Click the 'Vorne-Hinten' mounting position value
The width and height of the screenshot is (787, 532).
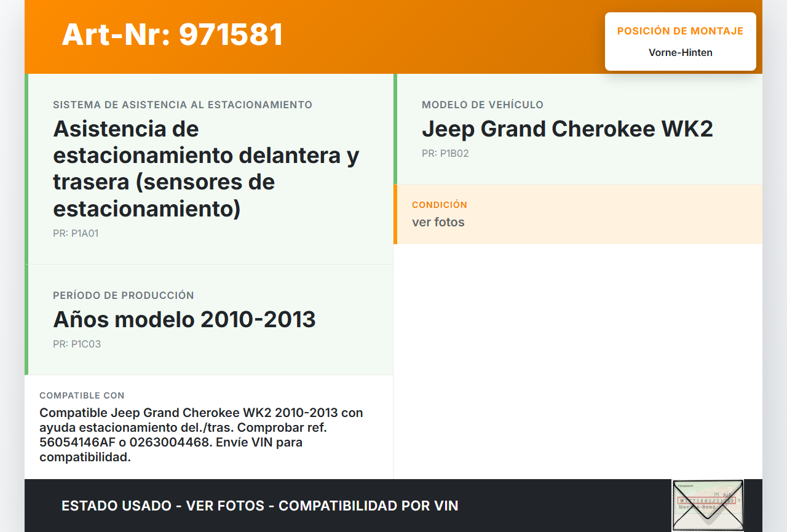[680, 52]
